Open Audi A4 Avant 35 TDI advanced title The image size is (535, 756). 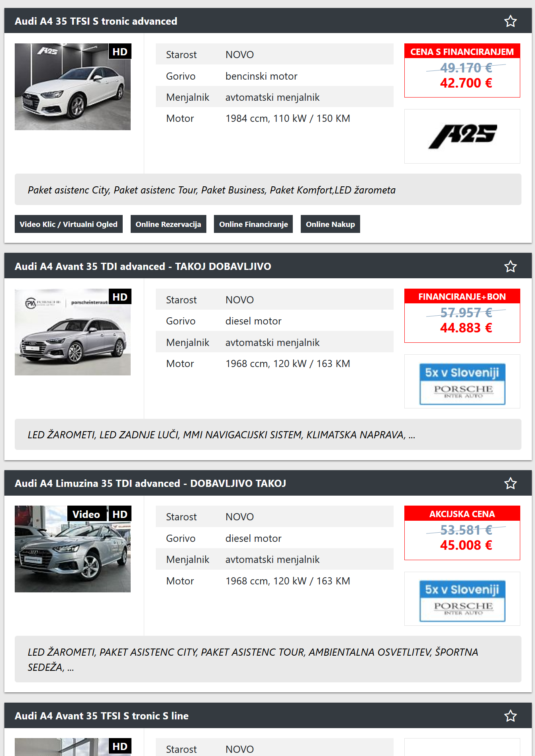coord(143,266)
